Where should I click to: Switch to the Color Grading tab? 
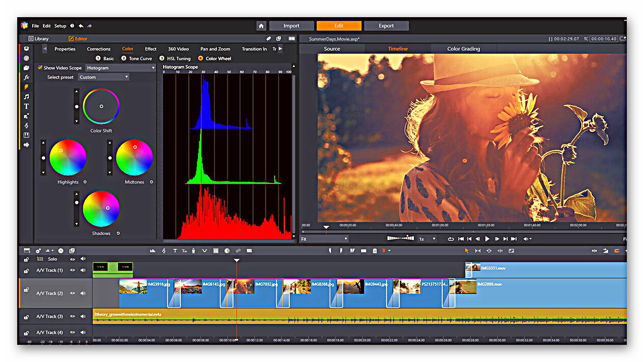[x=464, y=49]
